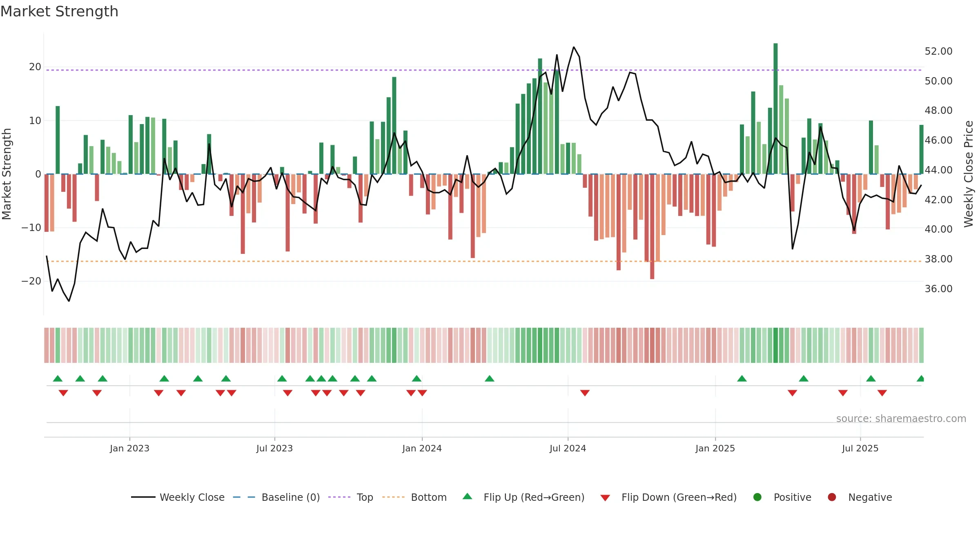This screenshot has height=551, width=980.
Task: Click the green Positive legend circle
Action: pos(757,497)
